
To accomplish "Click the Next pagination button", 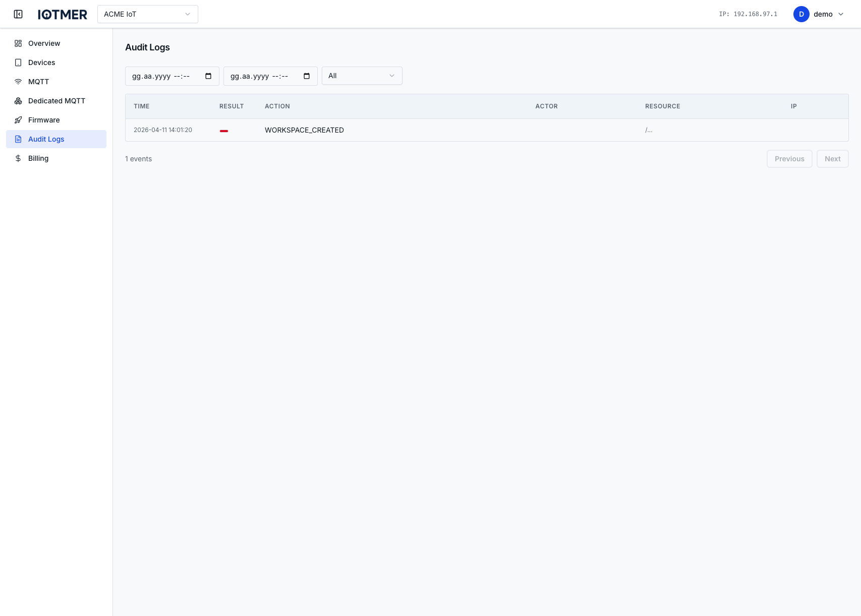I will tap(832, 158).
